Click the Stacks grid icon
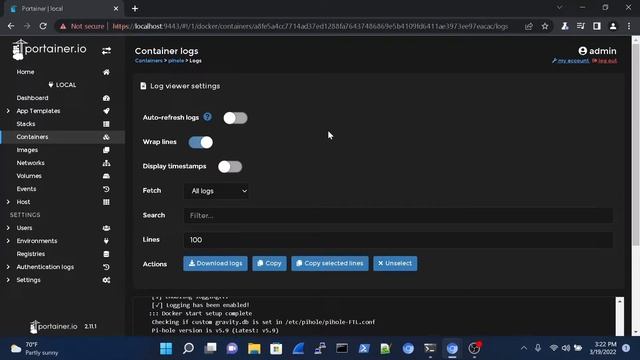Image resolution: width=640 pixels, height=360 pixels. pos(106,124)
